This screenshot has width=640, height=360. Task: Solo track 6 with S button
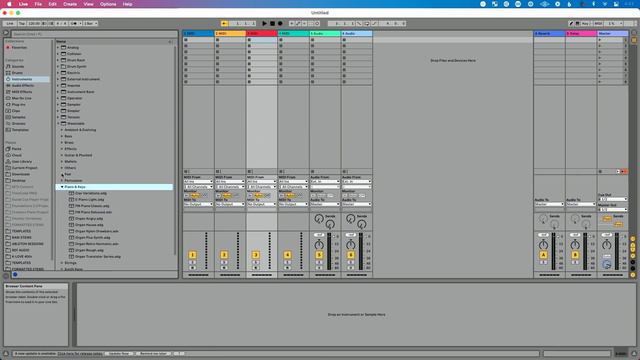[x=351, y=262]
